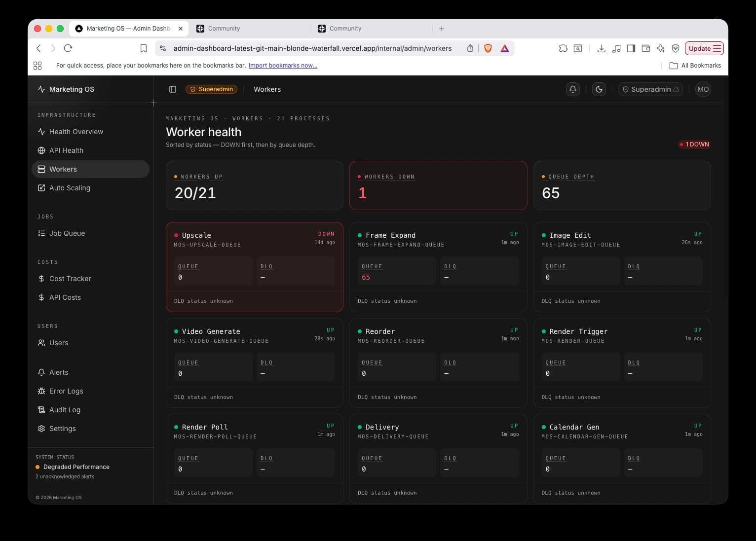Bookmark this page icon

coord(144,48)
